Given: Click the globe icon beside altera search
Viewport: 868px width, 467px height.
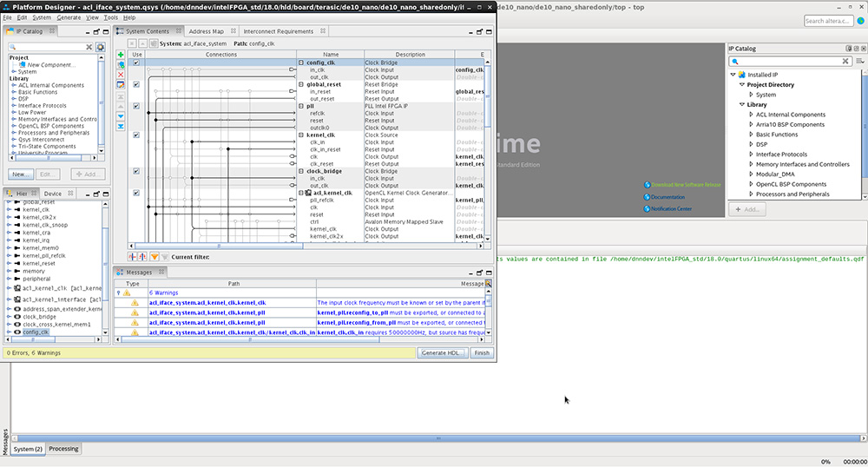Looking at the screenshot, I should click(x=860, y=21).
